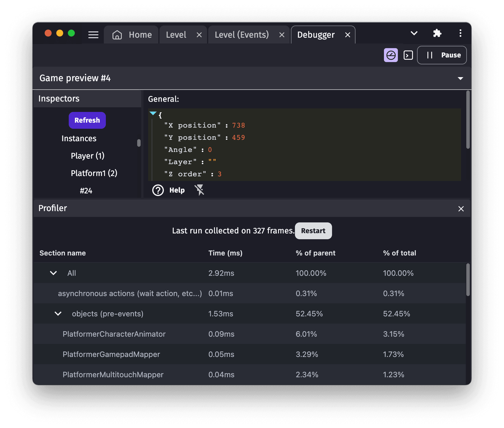The image size is (504, 428).
Task: Click the extensions puzzle piece icon
Action: pos(437,33)
